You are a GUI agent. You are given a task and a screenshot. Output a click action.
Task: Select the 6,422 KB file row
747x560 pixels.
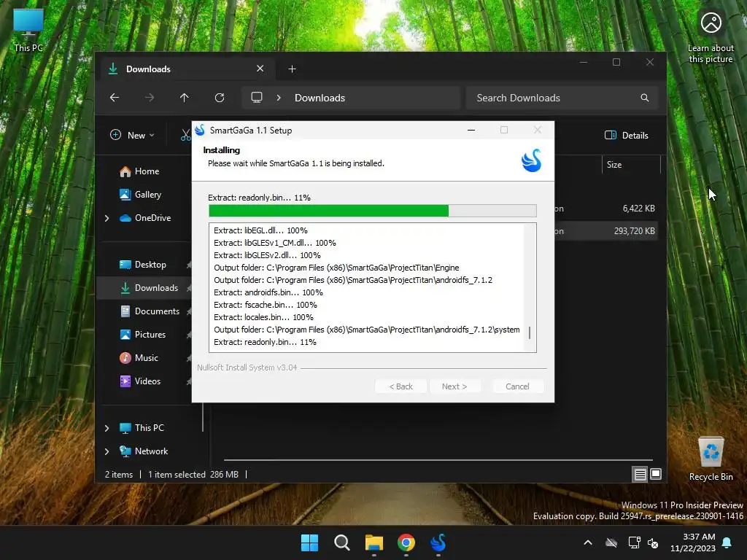point(606,209)
